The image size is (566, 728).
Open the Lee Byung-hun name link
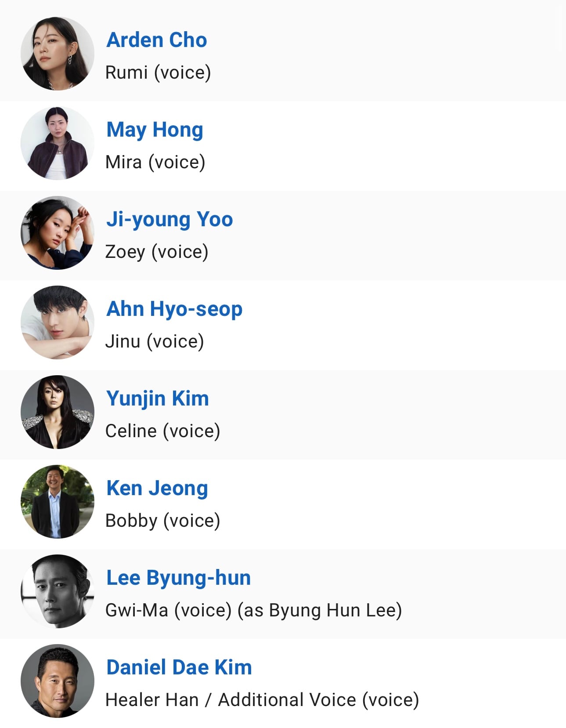coord(179,578)
